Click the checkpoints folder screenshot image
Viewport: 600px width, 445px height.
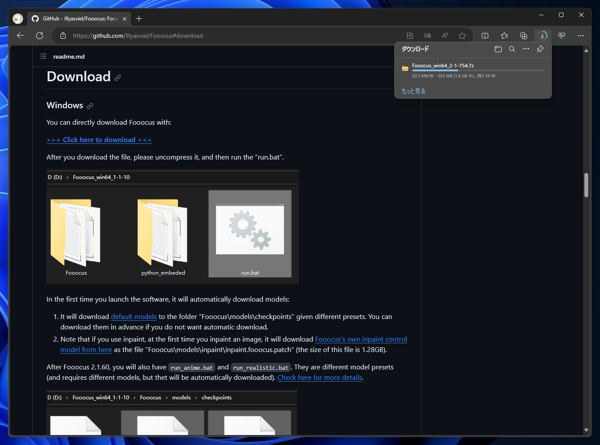(171, 413)
